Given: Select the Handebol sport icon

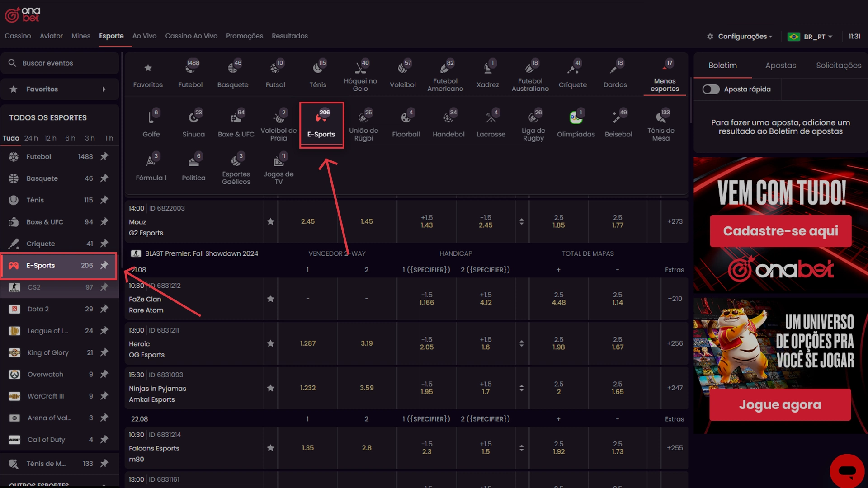Looking at the screenshot, I should point(448,124).
